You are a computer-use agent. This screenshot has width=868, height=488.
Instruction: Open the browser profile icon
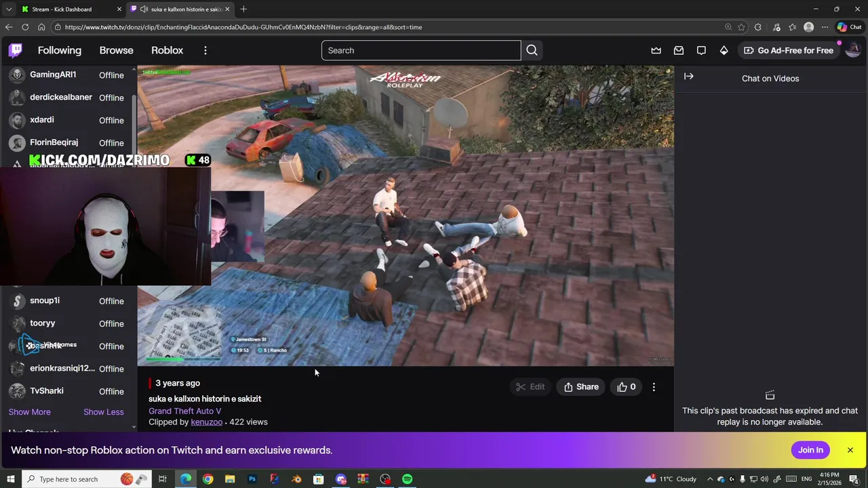pos(808,27)
